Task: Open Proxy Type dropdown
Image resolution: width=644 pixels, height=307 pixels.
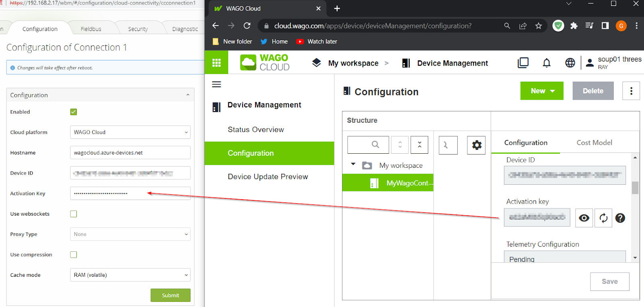Action: [x=130, y=234]
